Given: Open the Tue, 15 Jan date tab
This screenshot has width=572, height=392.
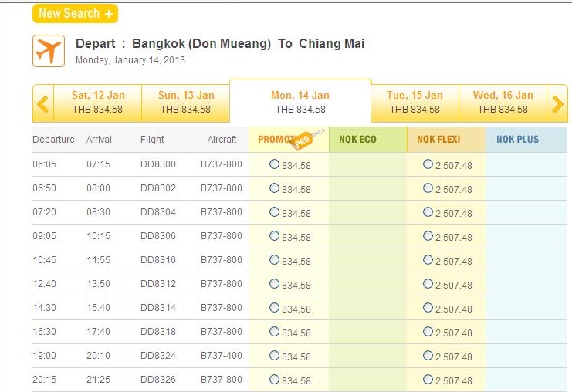Looking at the screenshot, I should pyautogui.click(x=415, y=103).
